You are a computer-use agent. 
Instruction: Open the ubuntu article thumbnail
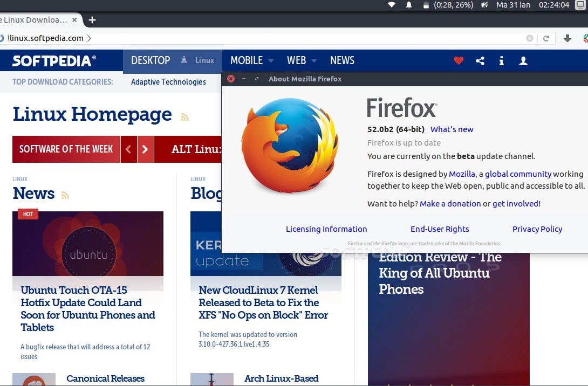tap(88, 244)
